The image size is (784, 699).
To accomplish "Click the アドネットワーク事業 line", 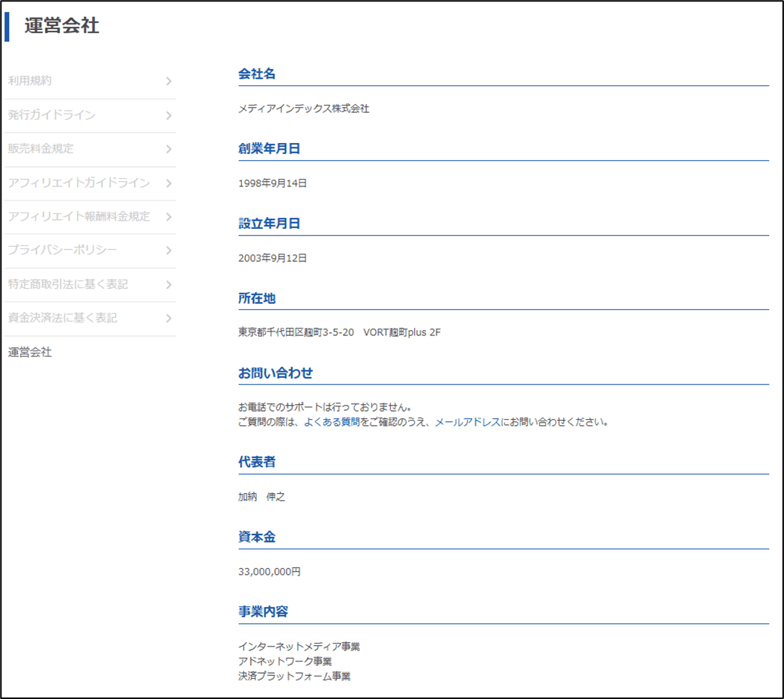I will 285,662.
